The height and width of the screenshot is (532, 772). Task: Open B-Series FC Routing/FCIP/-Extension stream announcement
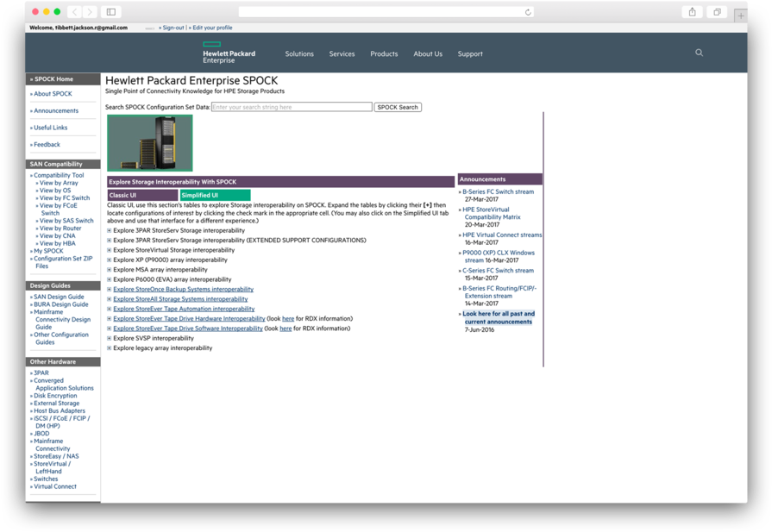499,291
